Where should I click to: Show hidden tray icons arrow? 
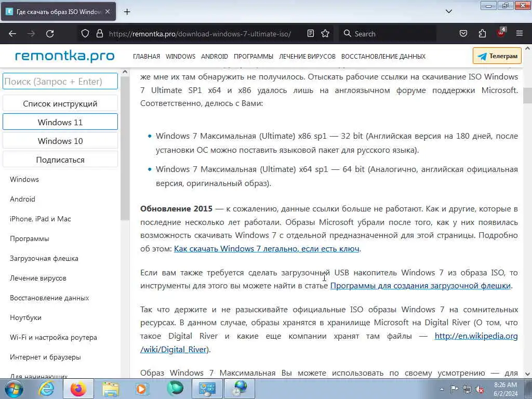click(442, 390)
